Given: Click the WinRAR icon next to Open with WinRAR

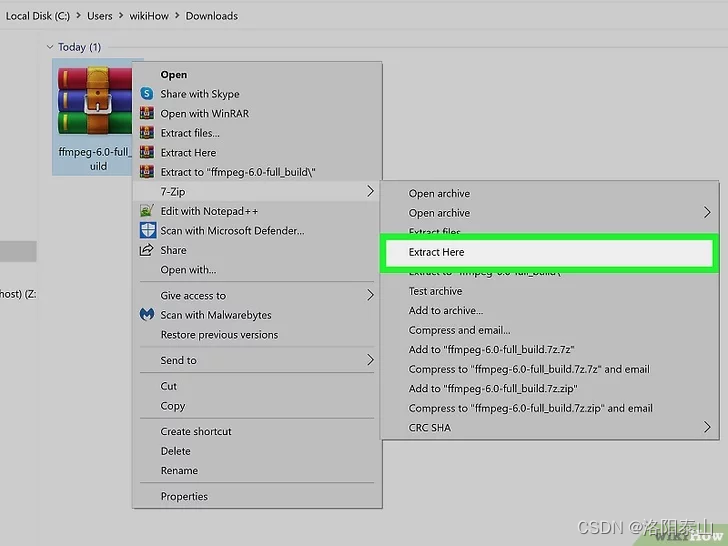Looking at the screenshot, I should tap(147, 113).
